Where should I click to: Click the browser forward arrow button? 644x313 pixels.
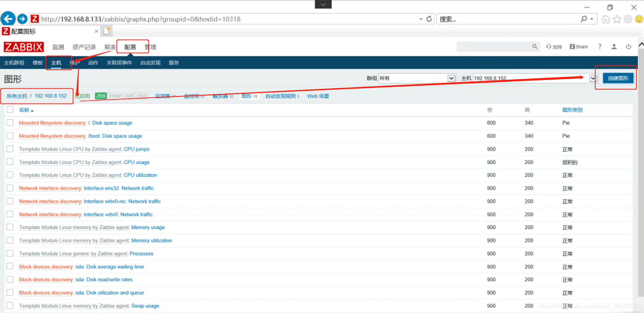(x=22, y=19)
